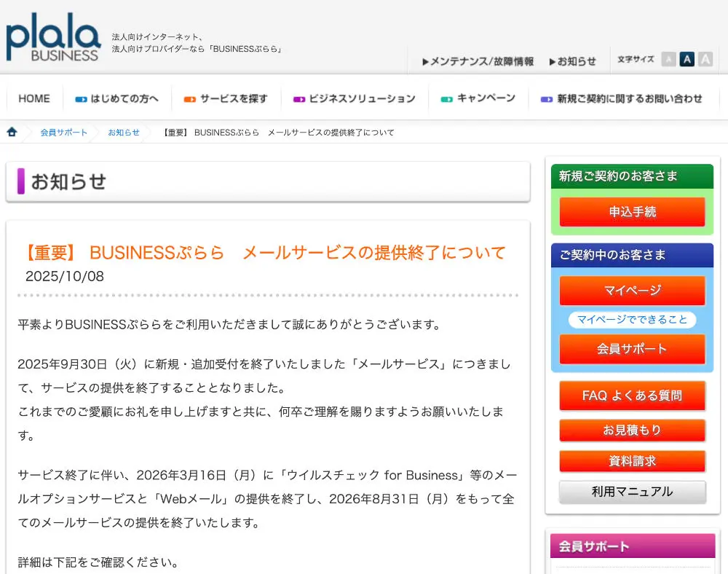Select the medium font size icon
The width and height of the screenshot is (728, 574).
[x=687, y=60]
